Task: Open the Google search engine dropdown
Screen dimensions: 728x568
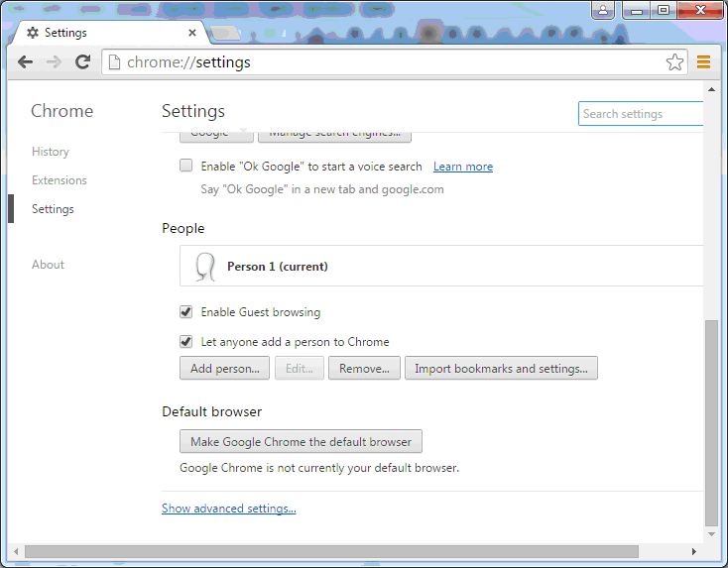Action: pyautogui.click(x=216, y=135)
